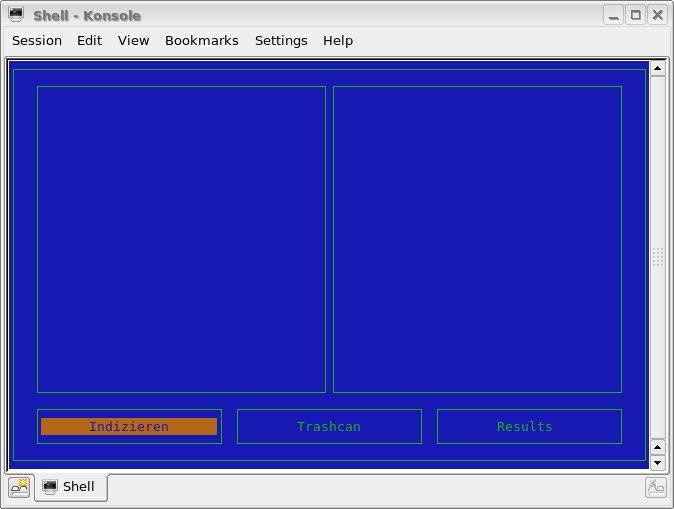Click the New Session icon in tab bar
Screen dimensions: 674x509
click(x=19, y=487)
